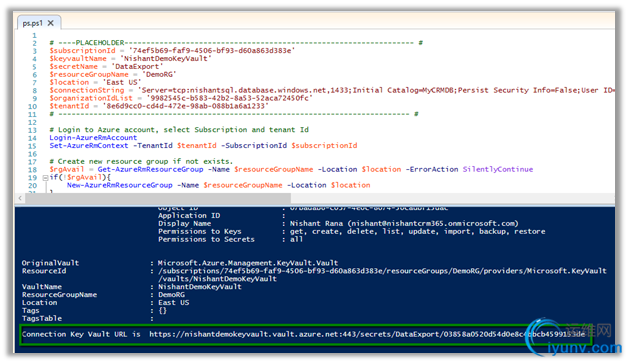The image size is (628, 364).
Task: Collapse the if(!$rgAvail) code block
Action: (x=45, y=177)
